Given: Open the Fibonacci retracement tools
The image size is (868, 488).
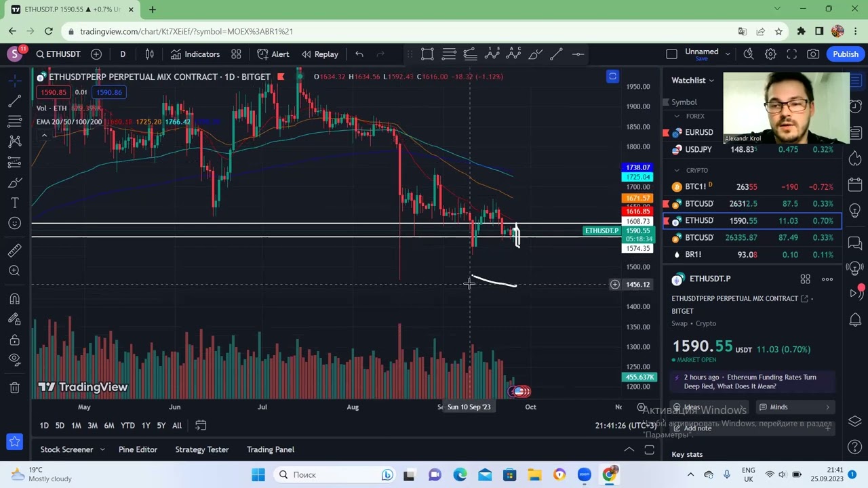Looking at the screenshot, I should click(x=14, y=121).
